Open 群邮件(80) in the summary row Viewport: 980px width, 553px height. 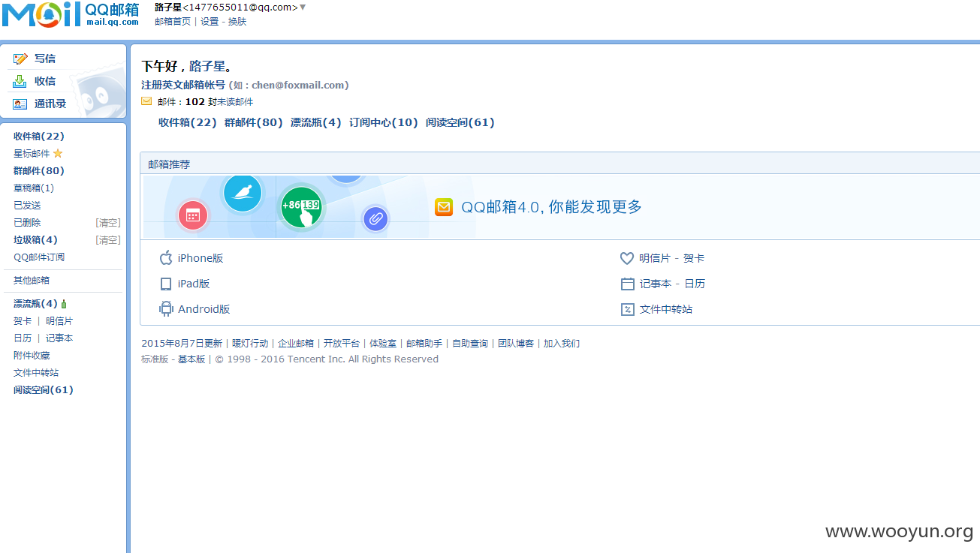254,122
